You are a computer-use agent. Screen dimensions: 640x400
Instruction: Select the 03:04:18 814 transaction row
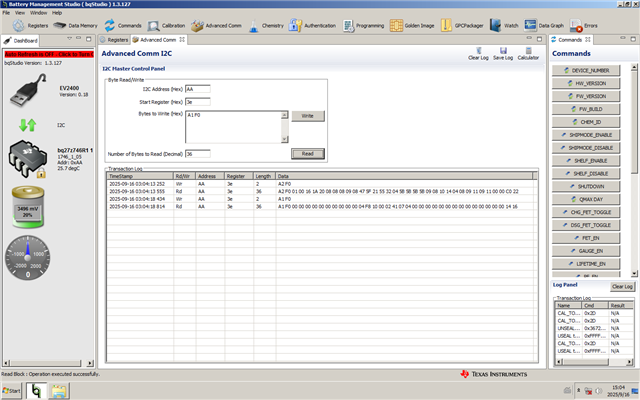point(320,207)
